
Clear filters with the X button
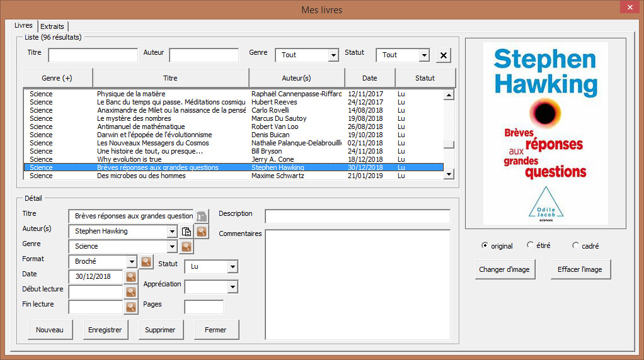tap(444, 55)
